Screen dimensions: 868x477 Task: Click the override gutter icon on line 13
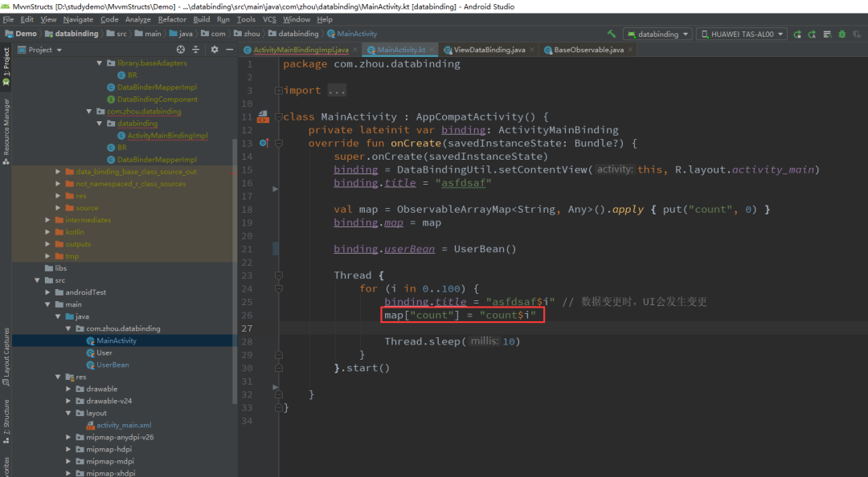click(264, 143)
